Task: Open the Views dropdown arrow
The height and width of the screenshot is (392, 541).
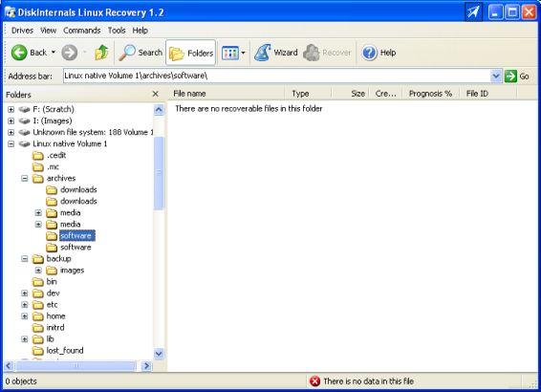Action: tap(243, 53)
